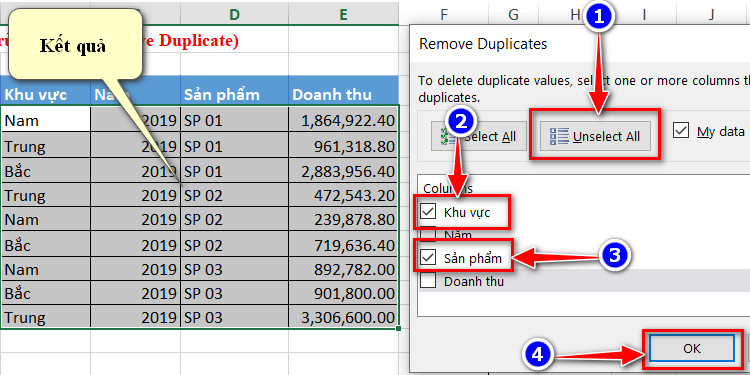Select 2019 cell in 961,318.80 row
Viewport: 750px width, 375px height.
[135, 145]
